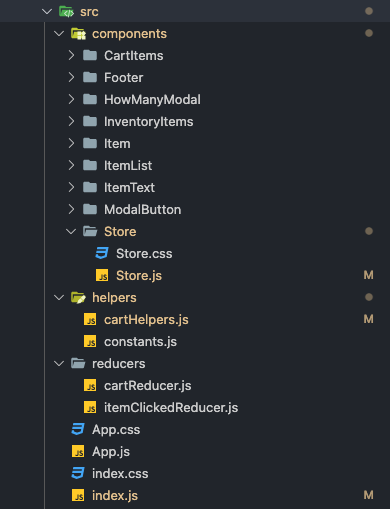The width and height of the screenshot is (390, 509).
Task: Click the src folder code icon
Action: (x=66, y=12)
